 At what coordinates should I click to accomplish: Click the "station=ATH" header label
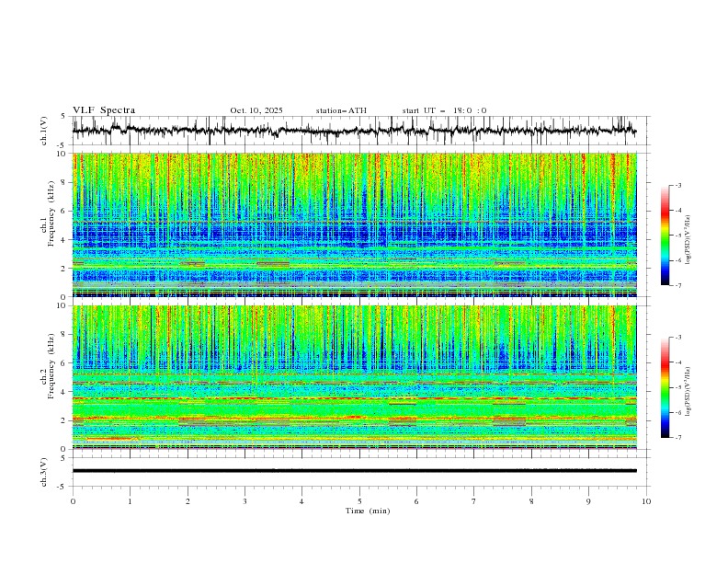(x=341, y=110)
